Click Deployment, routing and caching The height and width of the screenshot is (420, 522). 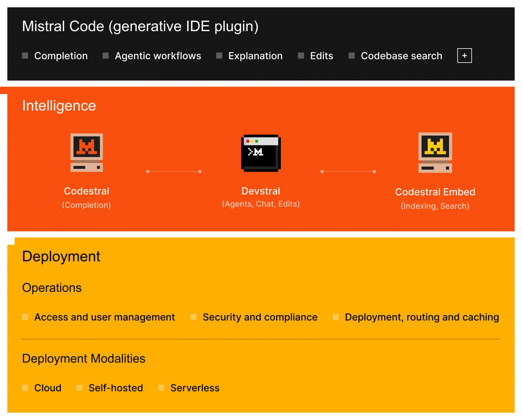pyautogui.click(x=422, y=317)
